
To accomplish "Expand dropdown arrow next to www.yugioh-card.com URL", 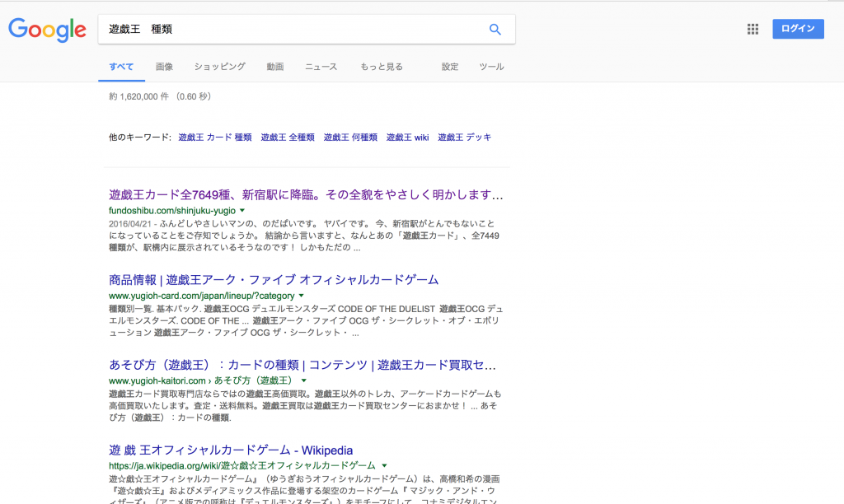I will (x=302, y=296).
